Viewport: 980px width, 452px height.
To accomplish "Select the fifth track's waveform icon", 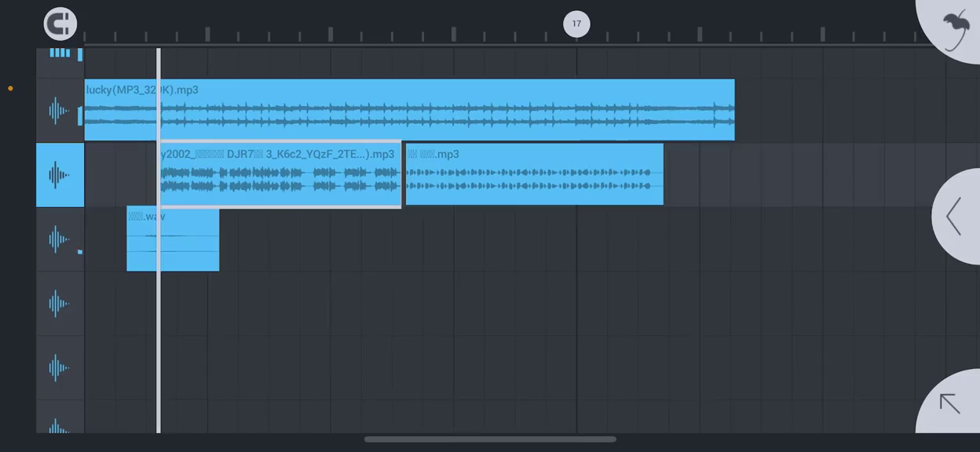I will click(59, 368).
